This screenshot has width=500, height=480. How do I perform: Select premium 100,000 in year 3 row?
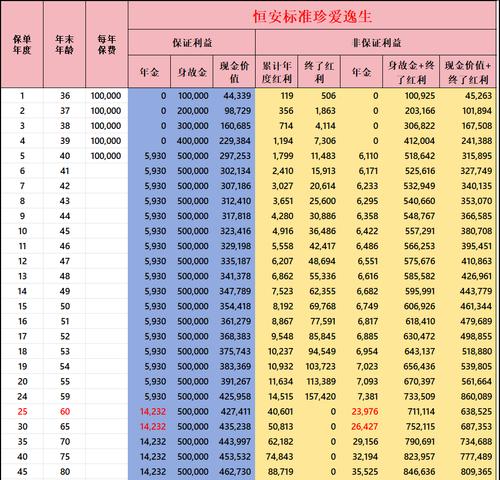tap(106, 126)
